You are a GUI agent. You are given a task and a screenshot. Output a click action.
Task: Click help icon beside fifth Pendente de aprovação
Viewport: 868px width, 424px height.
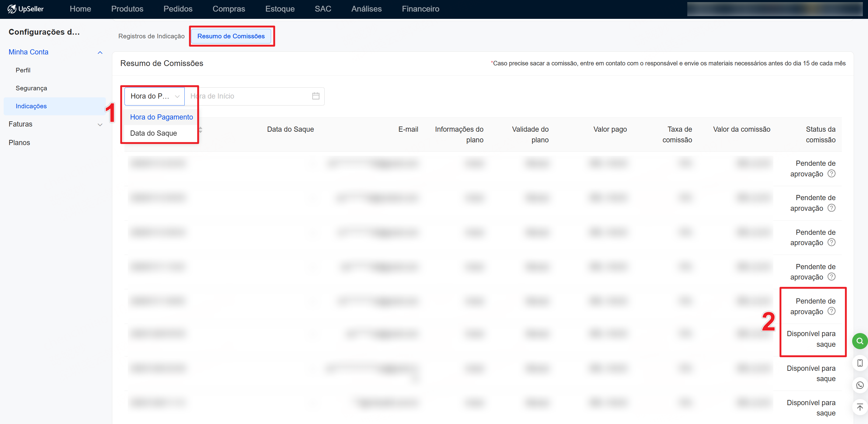pos(831,311)
